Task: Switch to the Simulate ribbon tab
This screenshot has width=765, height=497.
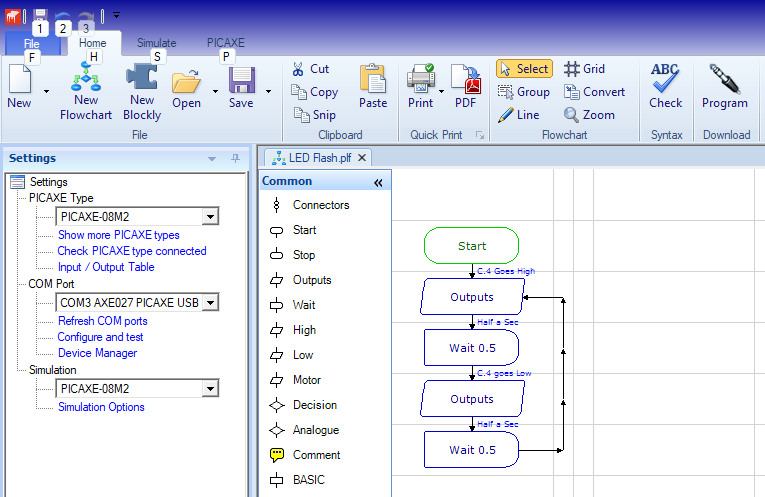Action: (156, 43)
